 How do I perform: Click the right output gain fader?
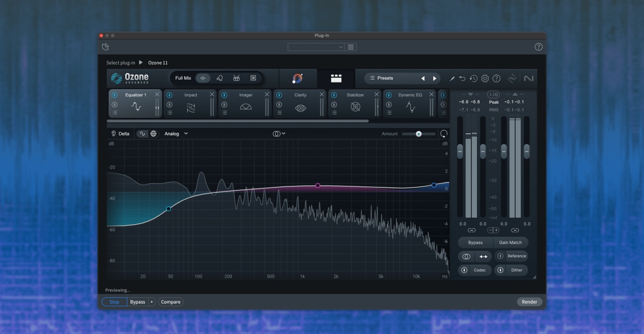tap(527, 151)
